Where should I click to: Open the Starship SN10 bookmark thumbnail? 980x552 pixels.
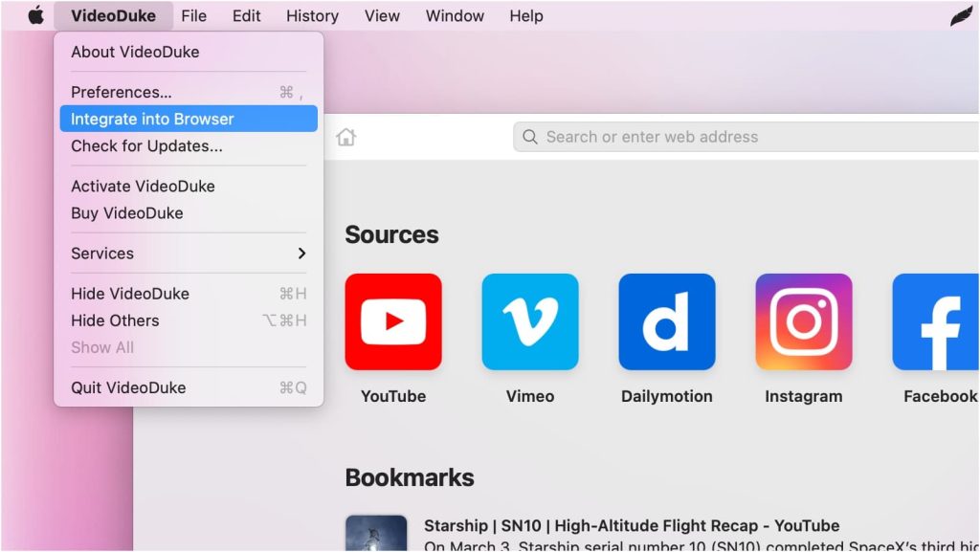click(376, 533)
